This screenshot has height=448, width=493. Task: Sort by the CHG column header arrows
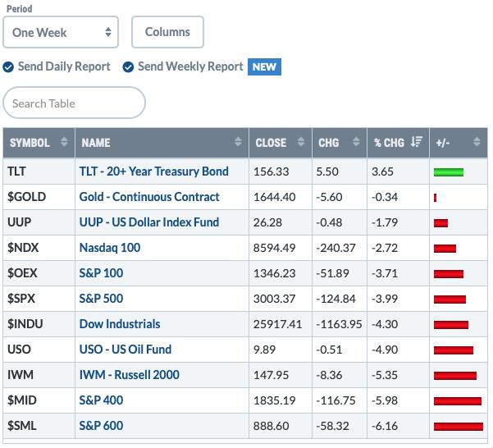[356, 142]
